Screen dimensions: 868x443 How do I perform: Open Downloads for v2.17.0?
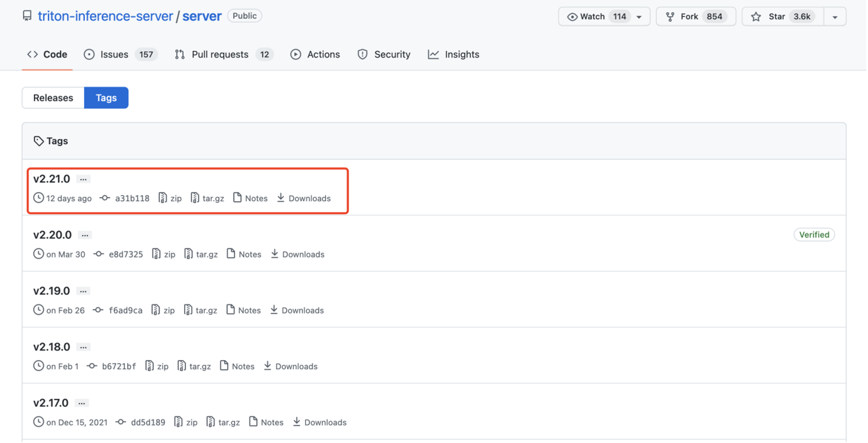(x=320, y=422)
